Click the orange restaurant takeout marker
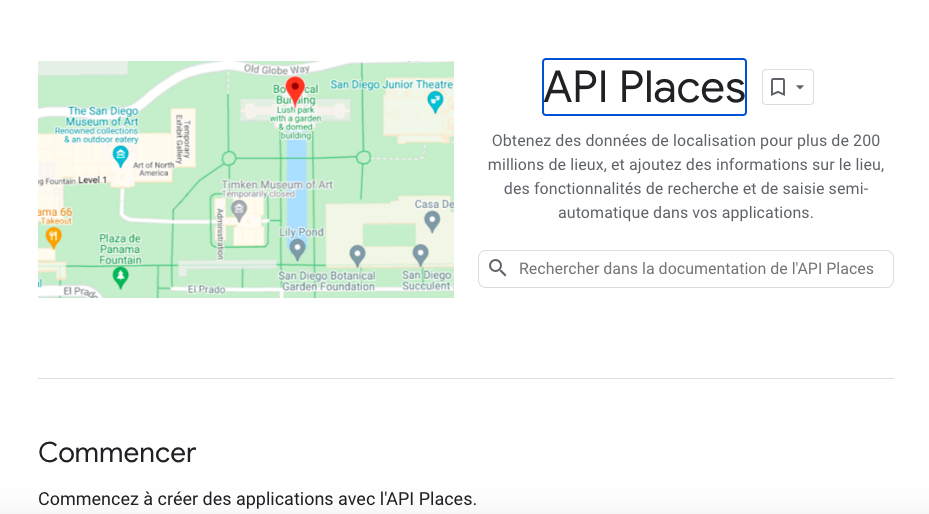 (54, 237)
